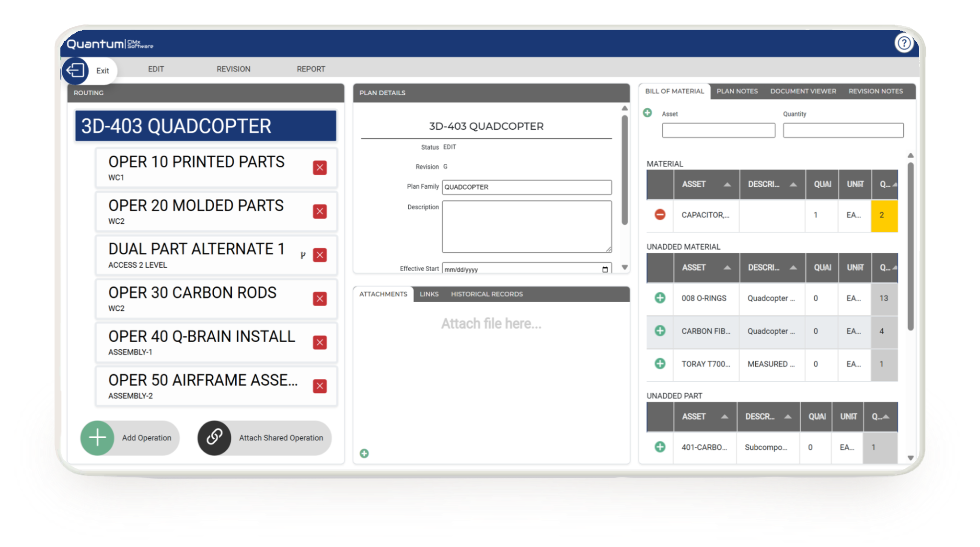
Task: Open the Historical Records tab
Action: pos(486,294)
